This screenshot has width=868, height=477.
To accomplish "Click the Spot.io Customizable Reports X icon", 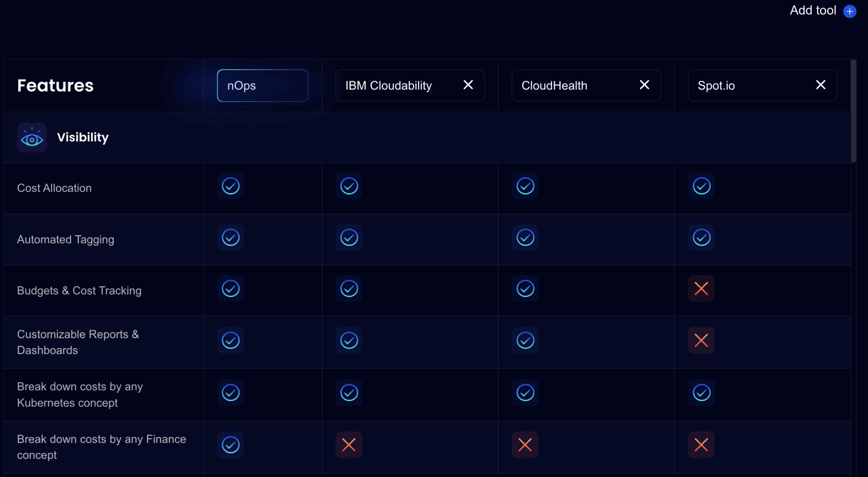I will (x=701, y=340).
